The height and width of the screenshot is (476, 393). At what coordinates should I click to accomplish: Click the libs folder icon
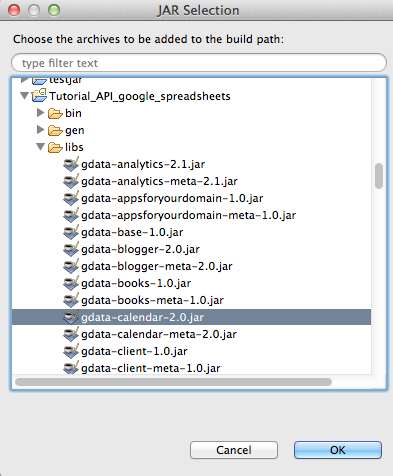click(x=55, y=147)
